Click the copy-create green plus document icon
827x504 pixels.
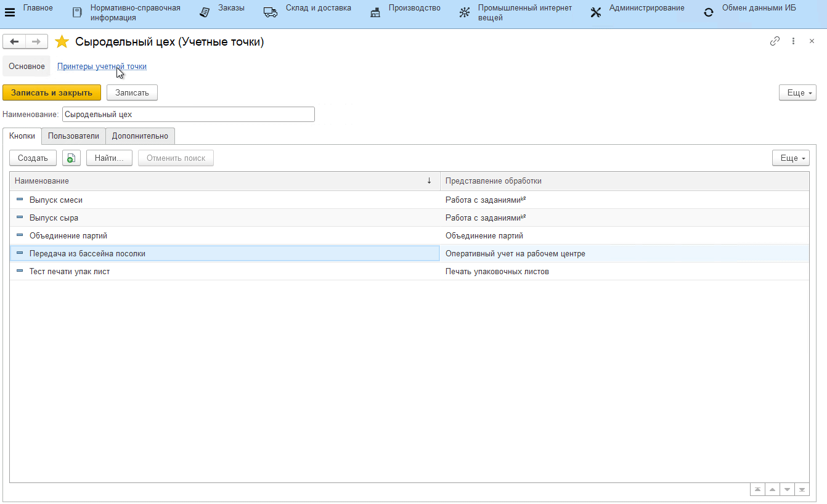pyautogui.click(x=71, y=158)
